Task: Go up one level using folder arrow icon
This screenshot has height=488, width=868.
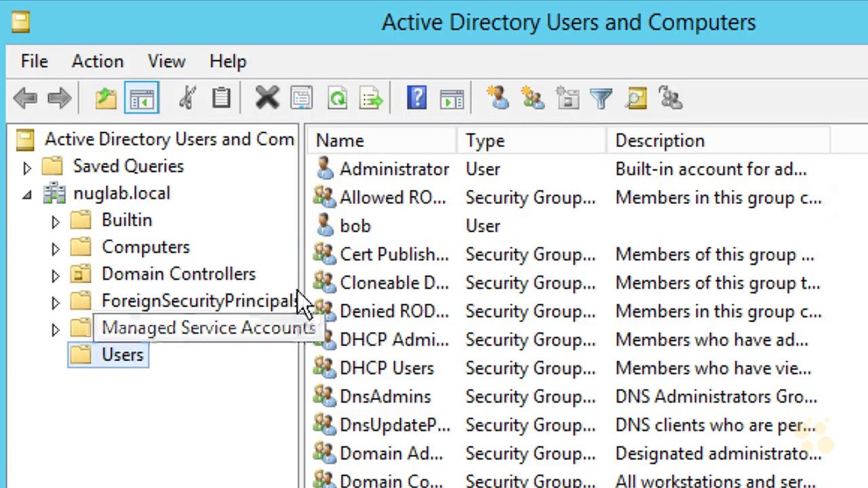Action: pyautogui.click(x=106, y=99)
